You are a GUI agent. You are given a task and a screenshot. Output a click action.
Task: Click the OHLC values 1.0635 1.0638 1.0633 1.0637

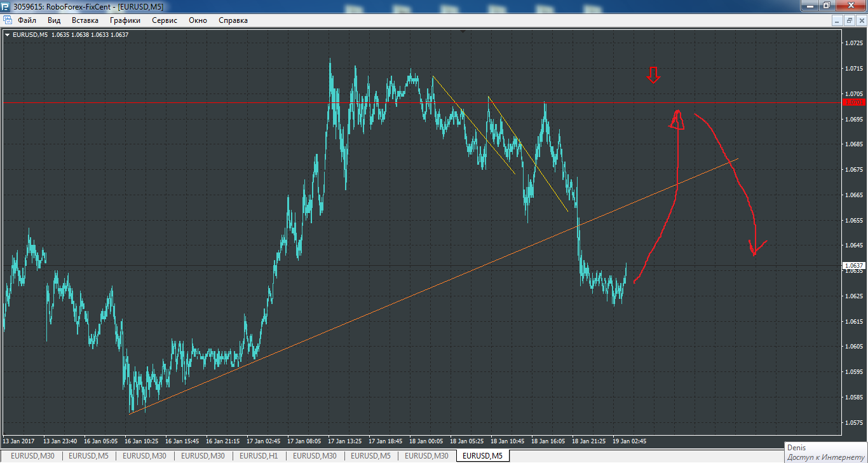(x=90, y=35)
